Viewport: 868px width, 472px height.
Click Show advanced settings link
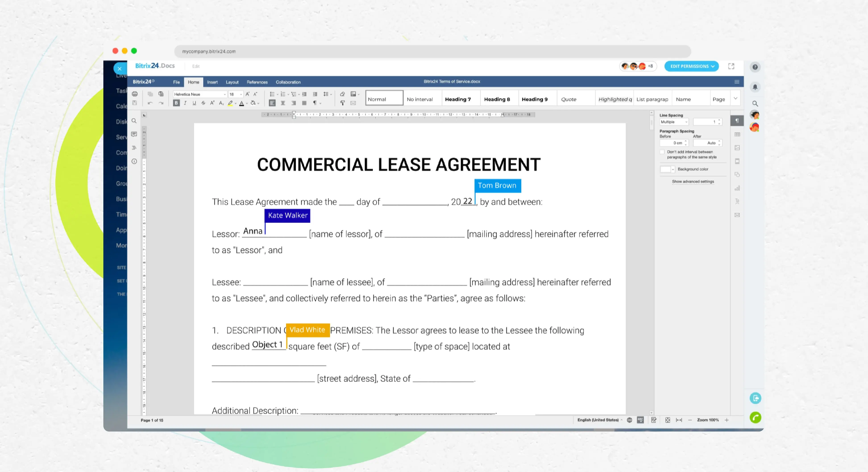pyautogui.click(x=693, y=182)
